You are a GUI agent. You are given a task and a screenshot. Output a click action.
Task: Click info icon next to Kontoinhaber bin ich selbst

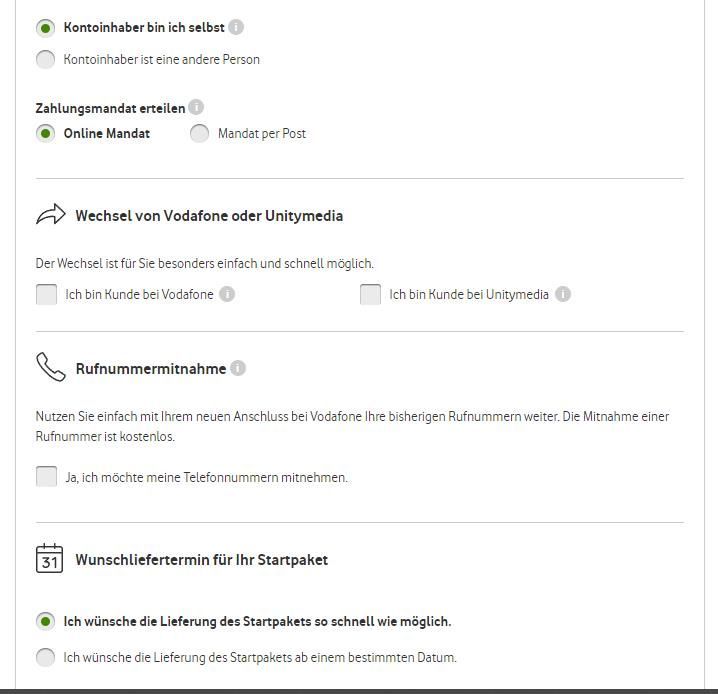[x=236, y=28]
